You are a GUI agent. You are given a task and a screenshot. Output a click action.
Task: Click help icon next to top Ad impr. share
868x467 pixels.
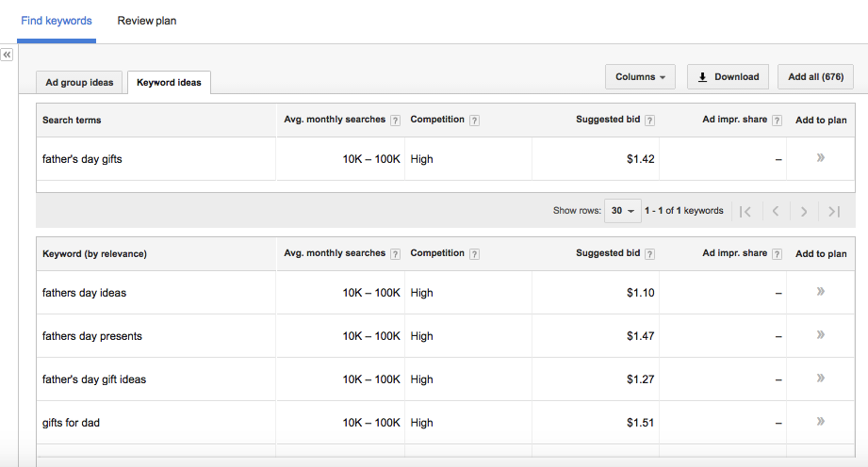[777, 121]
